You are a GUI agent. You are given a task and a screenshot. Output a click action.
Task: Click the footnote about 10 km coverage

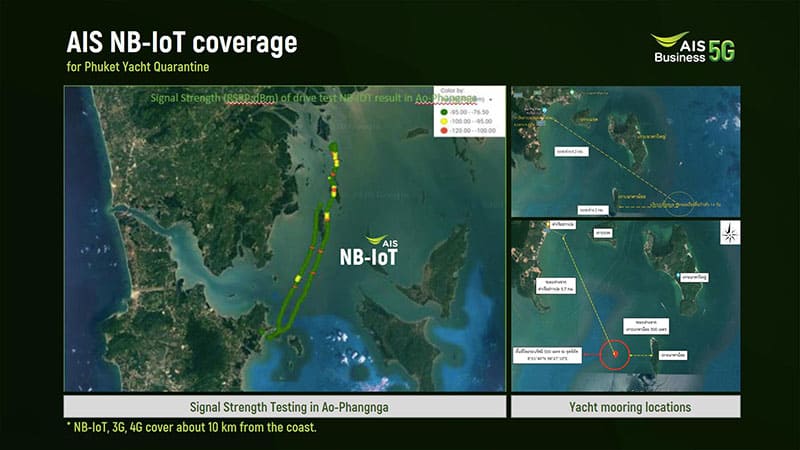tap(191, 427)
